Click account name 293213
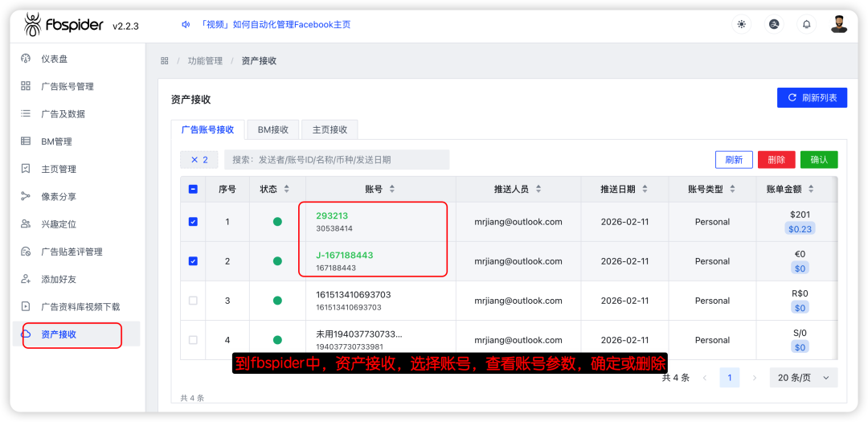 coord(332,215)
